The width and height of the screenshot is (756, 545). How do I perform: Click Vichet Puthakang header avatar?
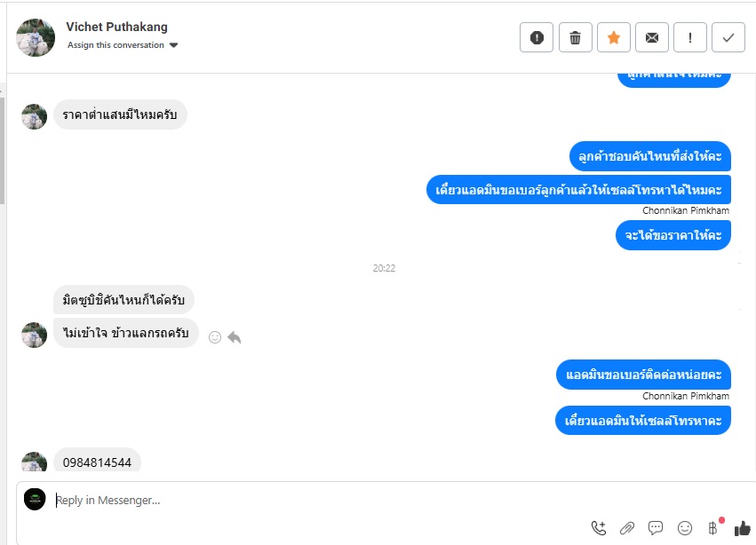(x=36, y=37)
